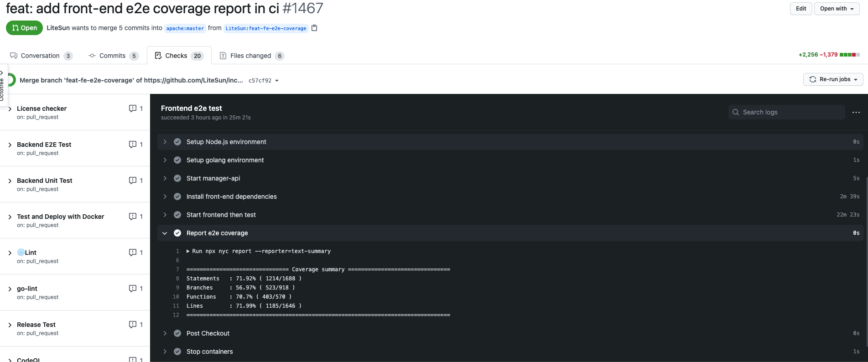868x362 pixels.
Task: Open the Open with dropdown
Action: pyautogui.click(x=837, y=9)
